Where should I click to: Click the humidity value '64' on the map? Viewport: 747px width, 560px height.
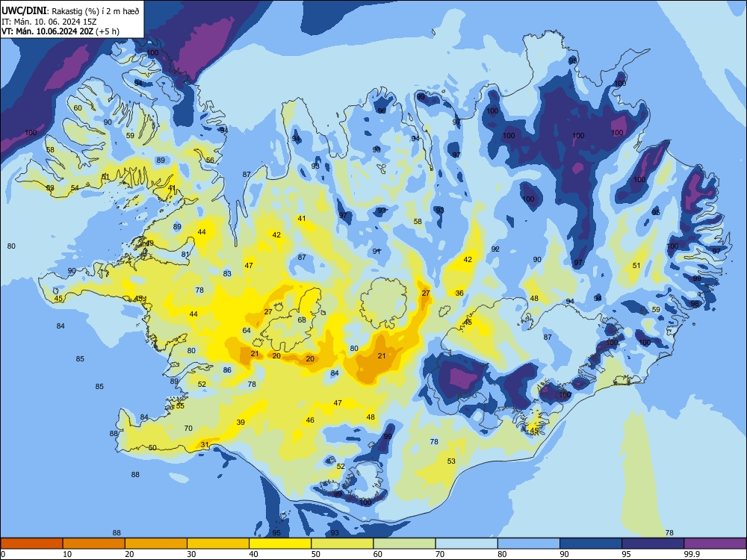[x=247, y=330]
